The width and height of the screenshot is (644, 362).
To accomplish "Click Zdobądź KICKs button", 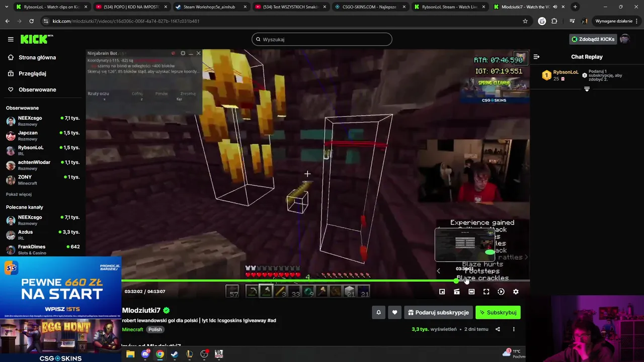I will coord(593,39).
